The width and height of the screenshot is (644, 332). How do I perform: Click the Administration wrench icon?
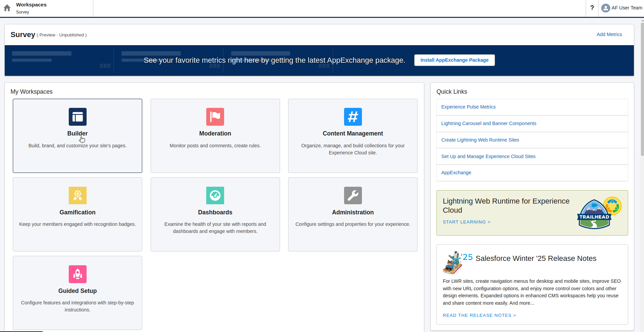[352, 195]
